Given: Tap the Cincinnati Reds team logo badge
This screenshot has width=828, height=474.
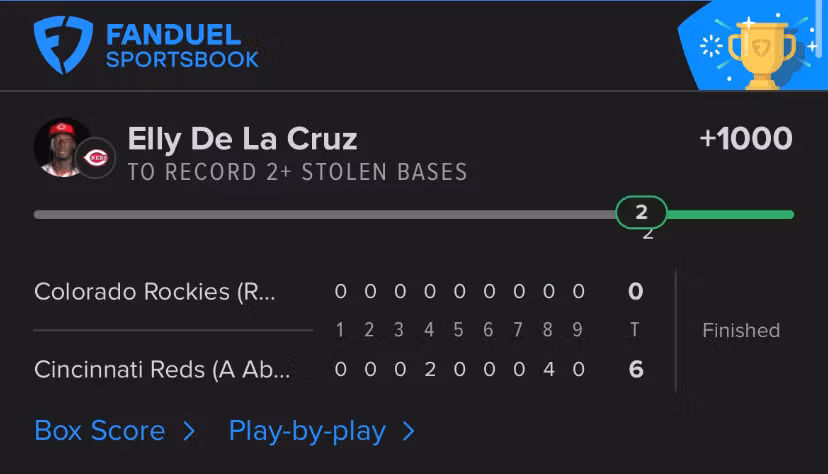Looking at the screenshot, I should tap(97, 158).
